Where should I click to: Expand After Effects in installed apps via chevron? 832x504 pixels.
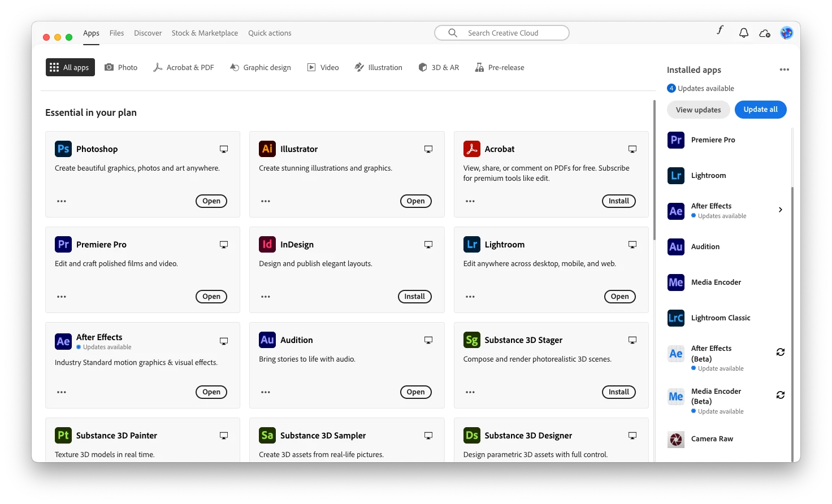(x=781, y=210)
